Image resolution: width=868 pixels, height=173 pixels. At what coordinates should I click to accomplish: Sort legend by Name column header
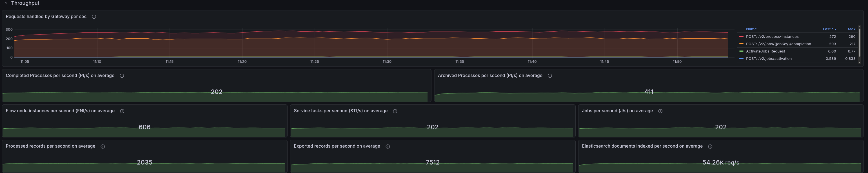[x=751, y=29]
